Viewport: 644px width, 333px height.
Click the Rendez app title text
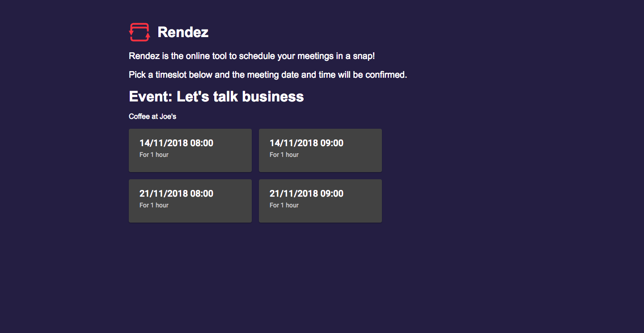click(x=182, y=32)
